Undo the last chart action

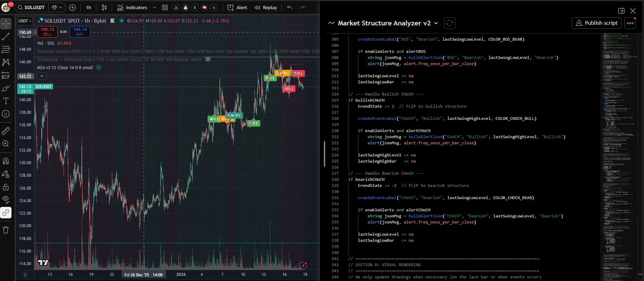coord(289,7)
